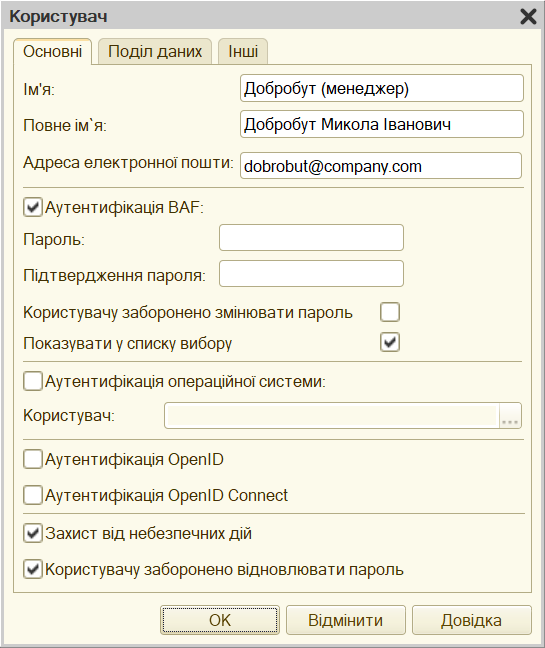Click the Ім'я input field
Image resolution: width=545 pixels, height=648 pixels.
click(381, 88)
